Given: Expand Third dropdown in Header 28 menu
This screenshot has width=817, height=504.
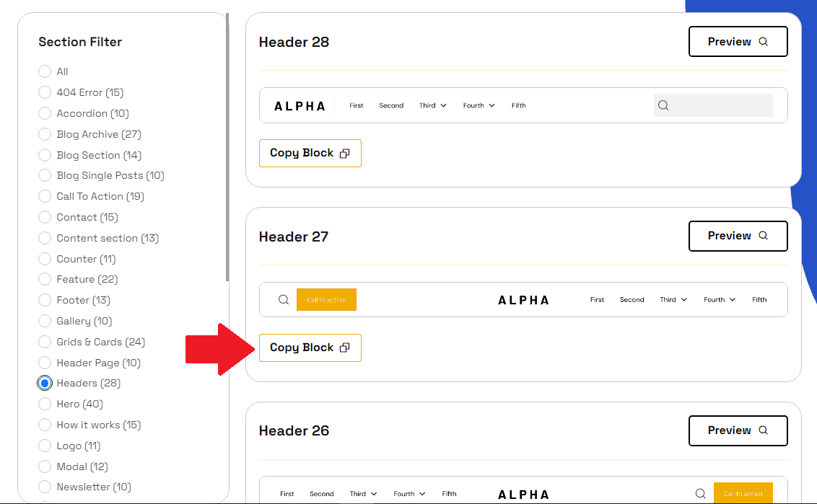Looking at the screenshot, I should 432,105.
